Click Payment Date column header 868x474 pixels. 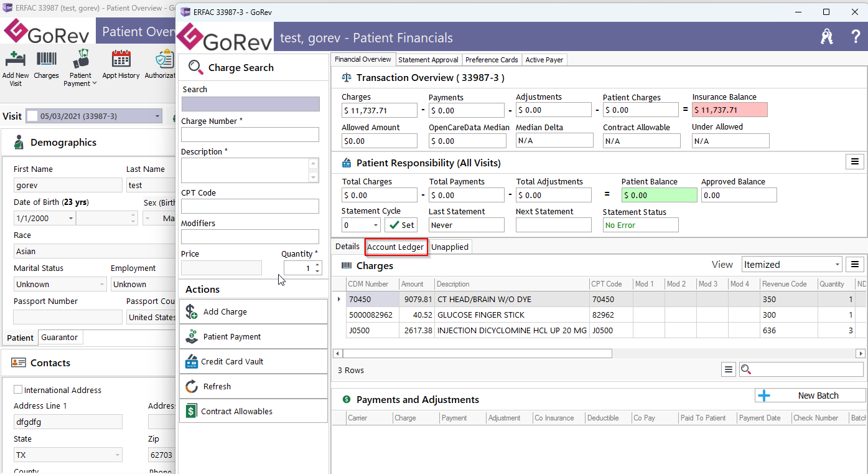pos(763,418)
